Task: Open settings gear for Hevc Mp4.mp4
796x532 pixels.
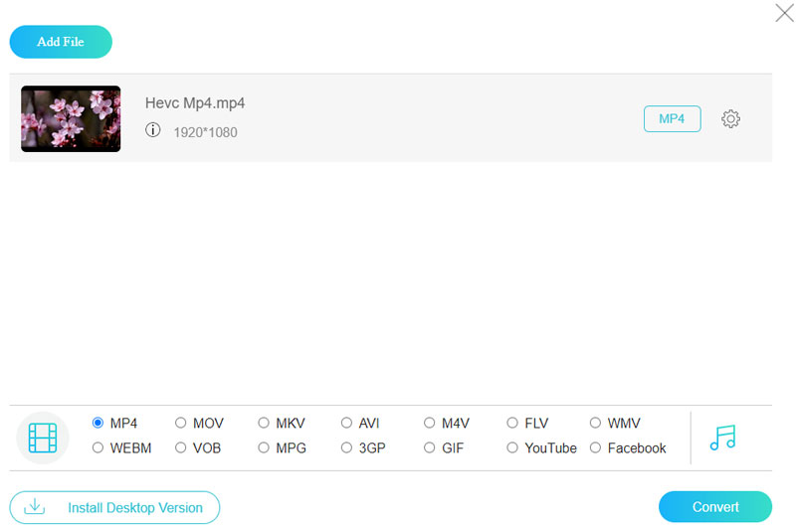Action: 730,119
